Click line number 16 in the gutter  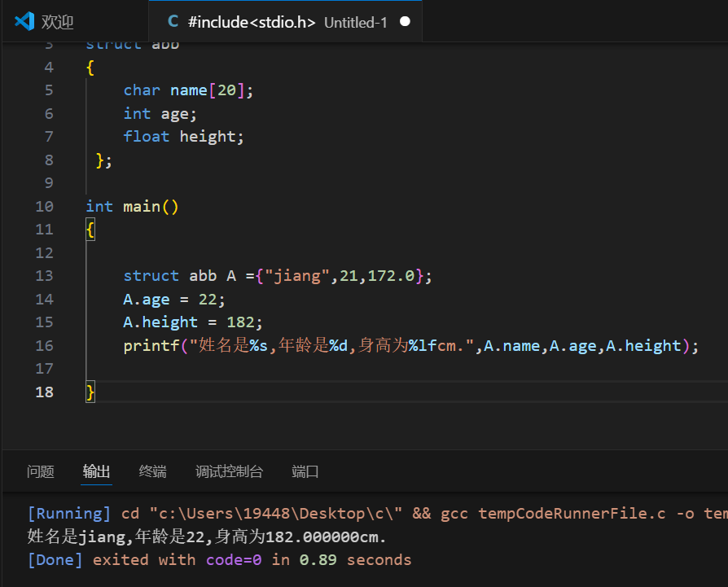[45, 346]
